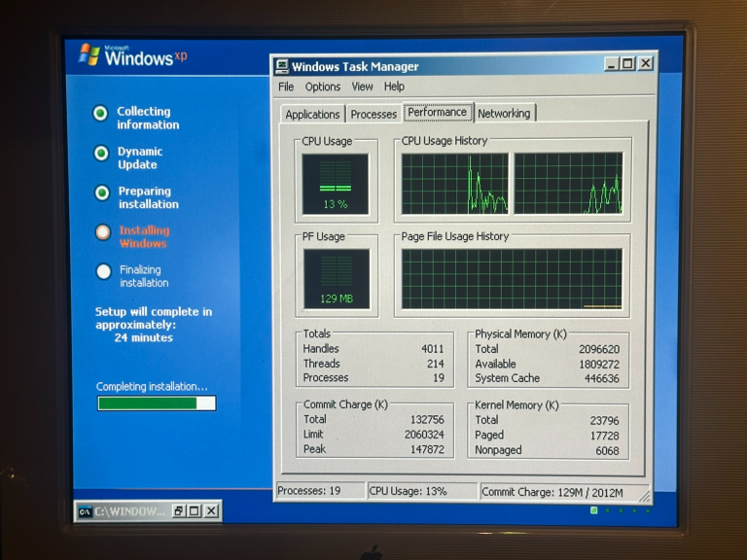747x560 pixels.
Task: Switch to the Processes tab
Action: [373, 115]
